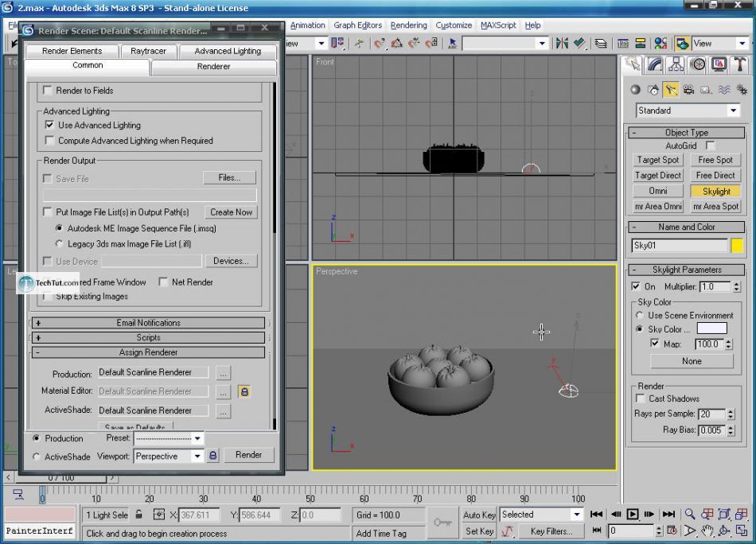756x544 pixels.
Task: Enable Cast Shadows for skylight
Action: (x=641, y=398)
